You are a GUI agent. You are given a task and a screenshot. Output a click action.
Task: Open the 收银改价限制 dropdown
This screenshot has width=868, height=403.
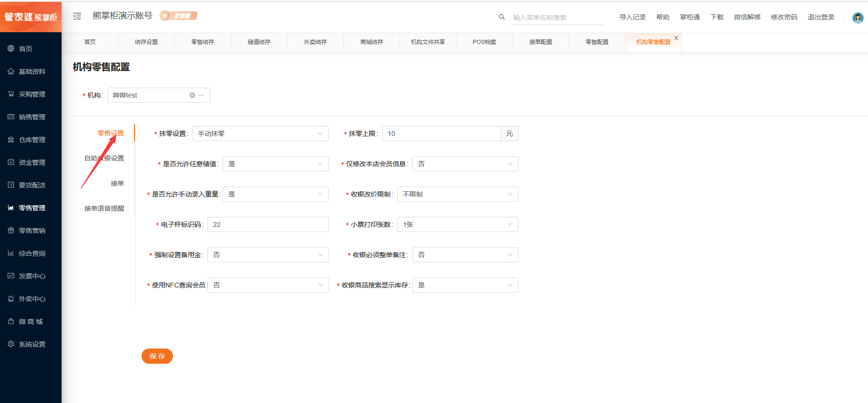458,194
